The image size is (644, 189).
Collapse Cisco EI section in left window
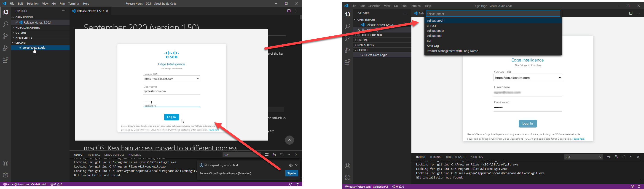click(40, 43)
